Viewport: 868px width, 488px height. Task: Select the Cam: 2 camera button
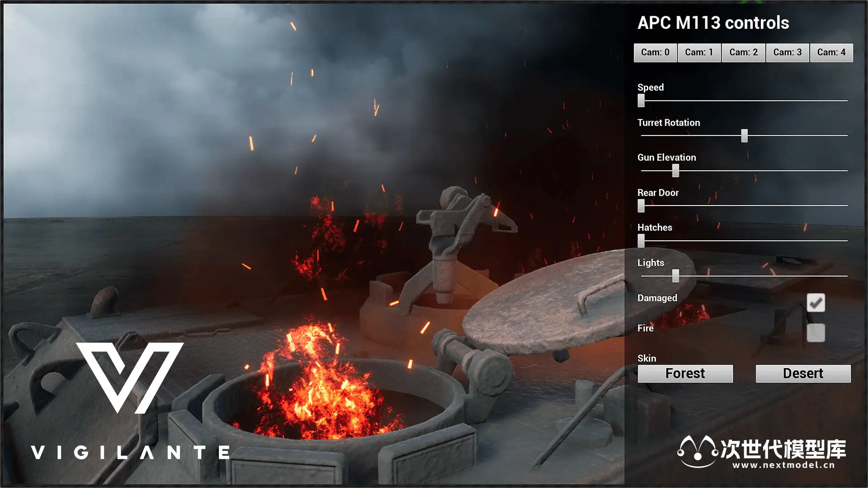743,52
